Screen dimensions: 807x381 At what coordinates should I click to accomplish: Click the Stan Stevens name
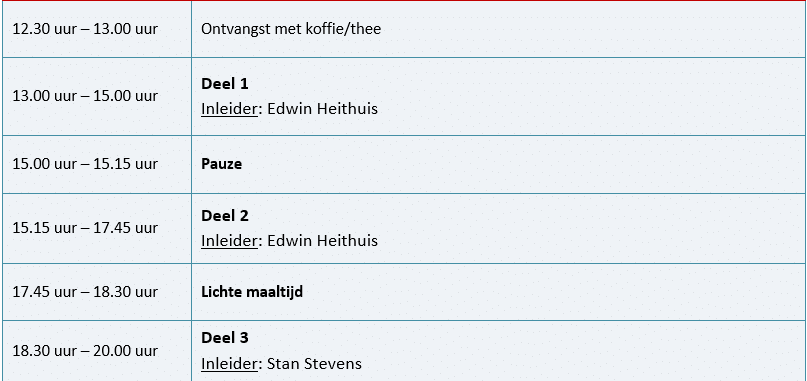[x=314, y=363]
